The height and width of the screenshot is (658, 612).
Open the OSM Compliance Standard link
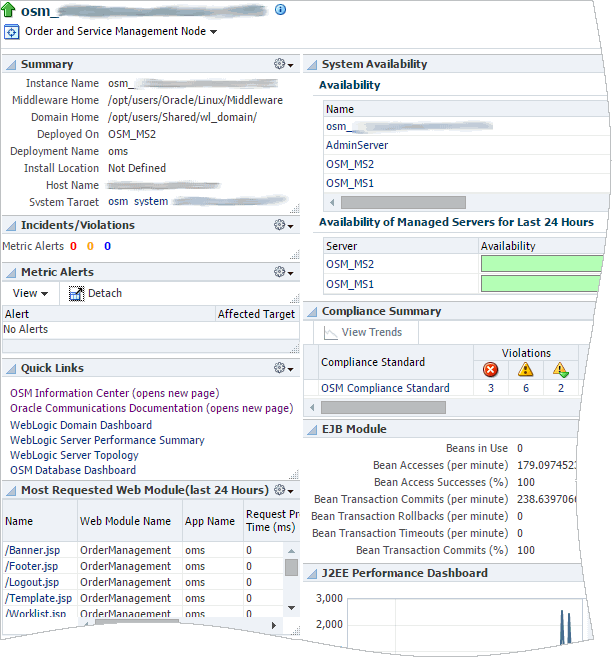pyautogui.click(x=385, y=388)
